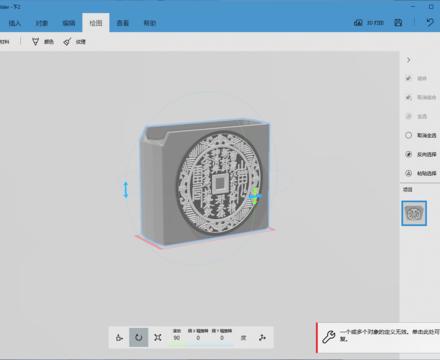Select the Rotate tool in bottom toolbar
Screen dimensions: 440x360
click(x=139, y=337)
